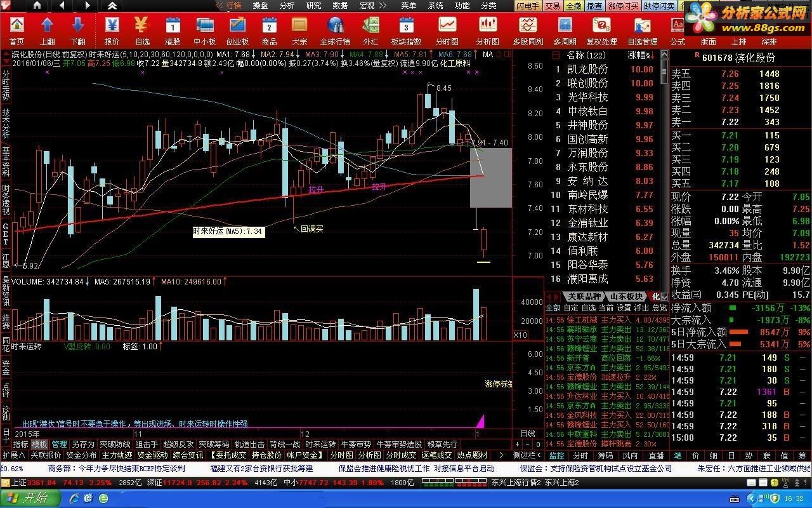Open the 多周期 multi-period icon
812x508 pixels.
pyautogui.click(x=565, y=30)
